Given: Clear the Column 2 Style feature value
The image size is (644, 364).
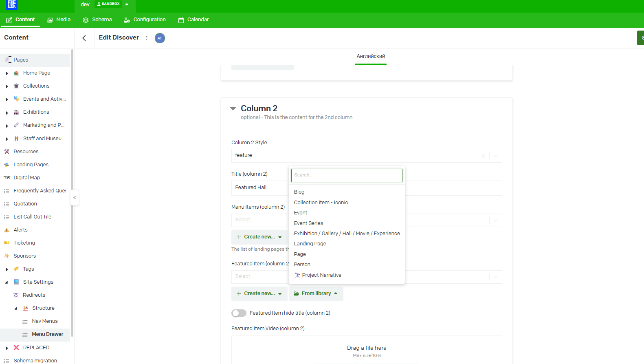Looking at the screenshot, I should point(483,156).
